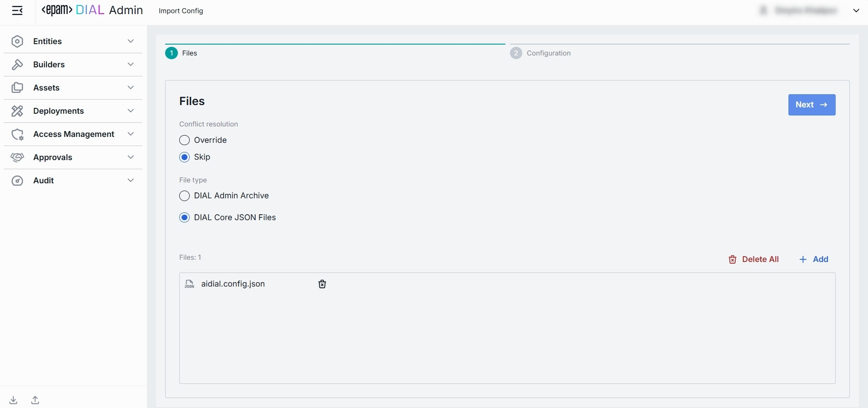Open the user account dropdown arrow
The height and width of the screenshot is (408, 868).
pos(856,10)
